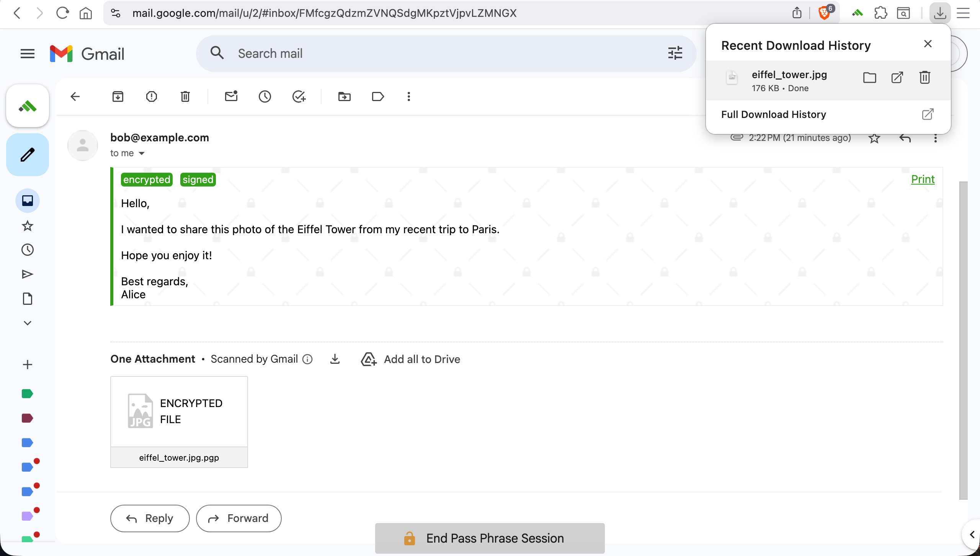The image size is (980, 556).
Task: Snooze the email
Action: tap(265, 96)
